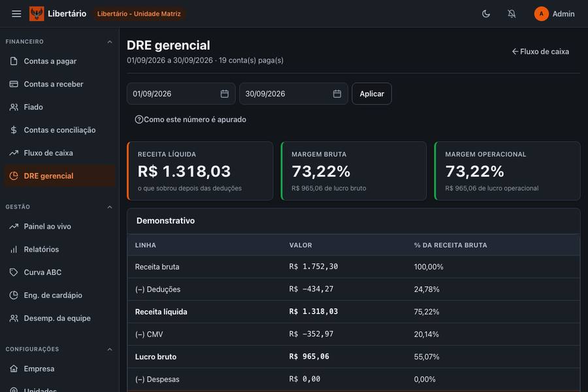Expand Como este número é apurado help

191,120
